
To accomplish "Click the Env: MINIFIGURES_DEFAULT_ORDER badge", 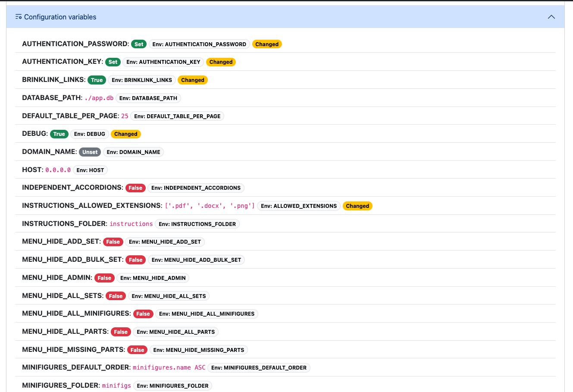I will tap(259, 368).
